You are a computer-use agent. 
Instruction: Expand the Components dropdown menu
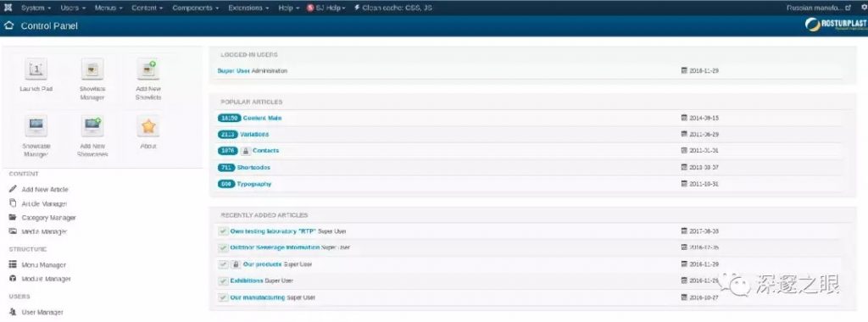click(x=195, y=8)
